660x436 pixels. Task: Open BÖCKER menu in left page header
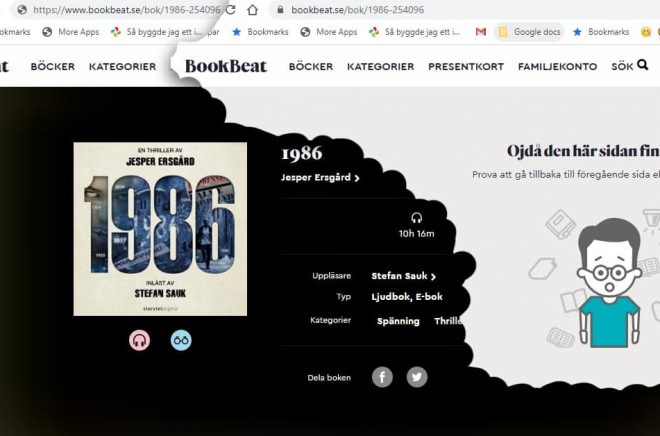coord(53,66)
